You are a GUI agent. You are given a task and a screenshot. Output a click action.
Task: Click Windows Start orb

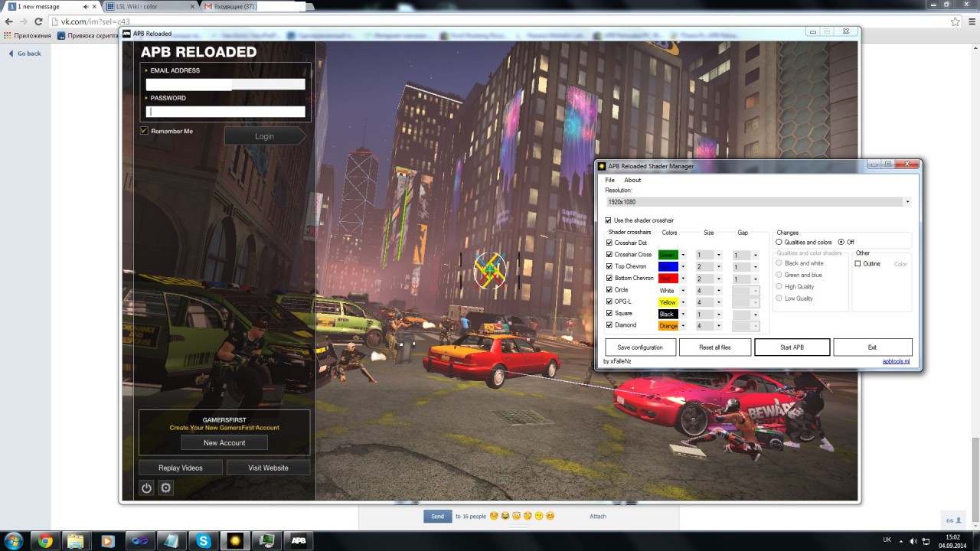(13, 540)
